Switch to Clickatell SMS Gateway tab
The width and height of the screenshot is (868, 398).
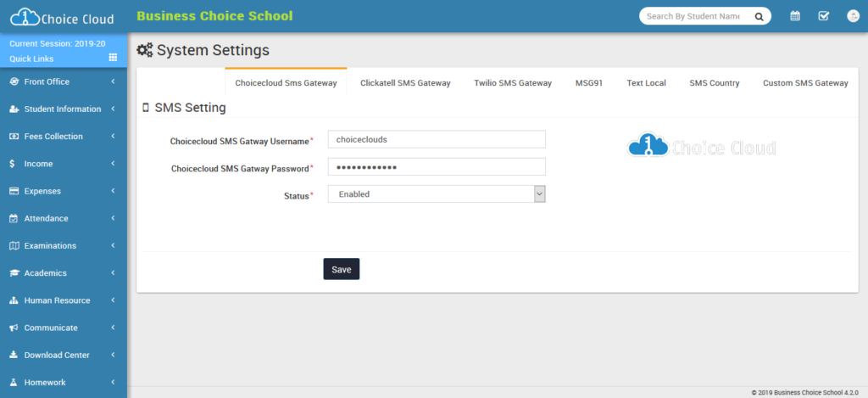[x=405, y=83]
